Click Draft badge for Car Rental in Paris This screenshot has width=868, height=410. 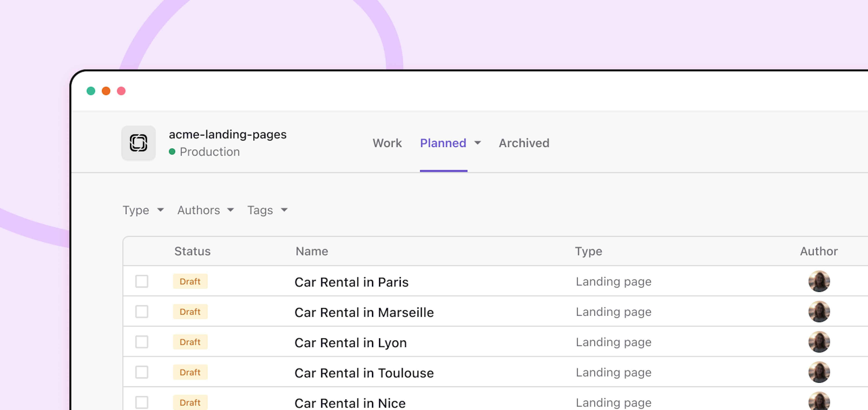(190, 281)
